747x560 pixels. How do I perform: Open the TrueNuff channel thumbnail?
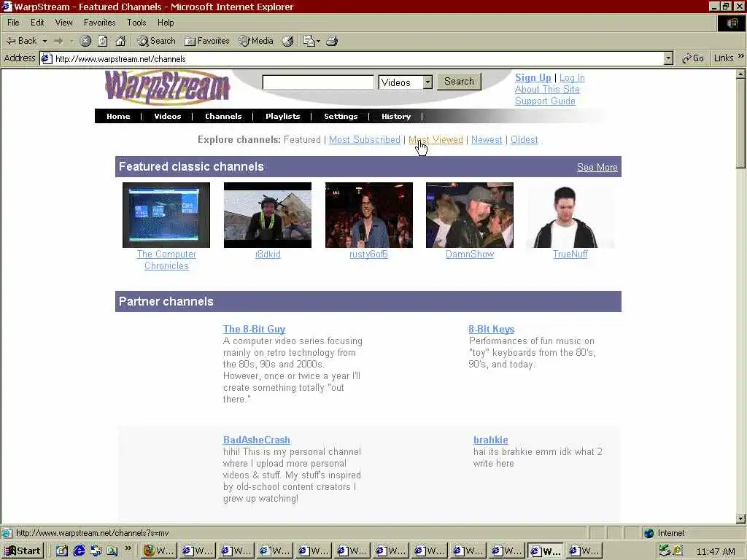coord(570,215)
